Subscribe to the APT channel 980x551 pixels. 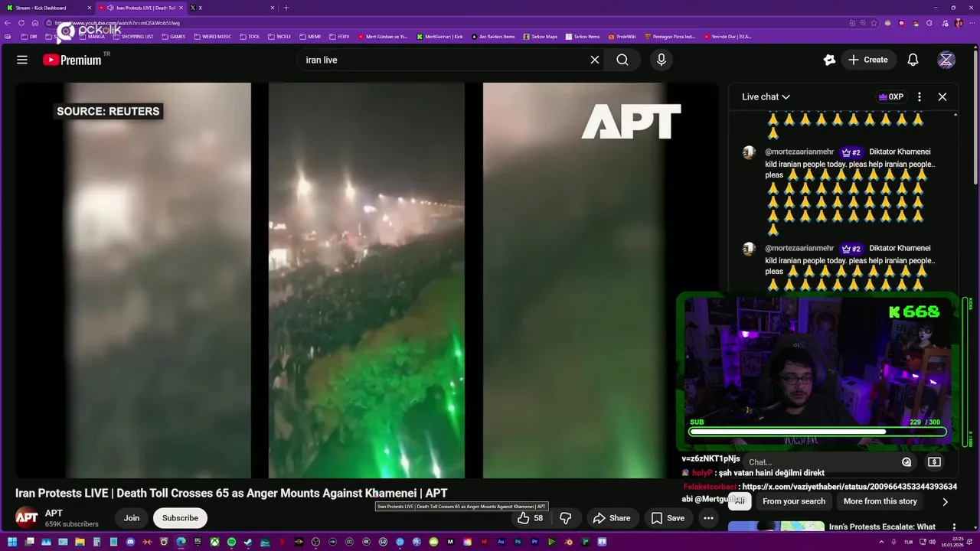coord(180,518)
